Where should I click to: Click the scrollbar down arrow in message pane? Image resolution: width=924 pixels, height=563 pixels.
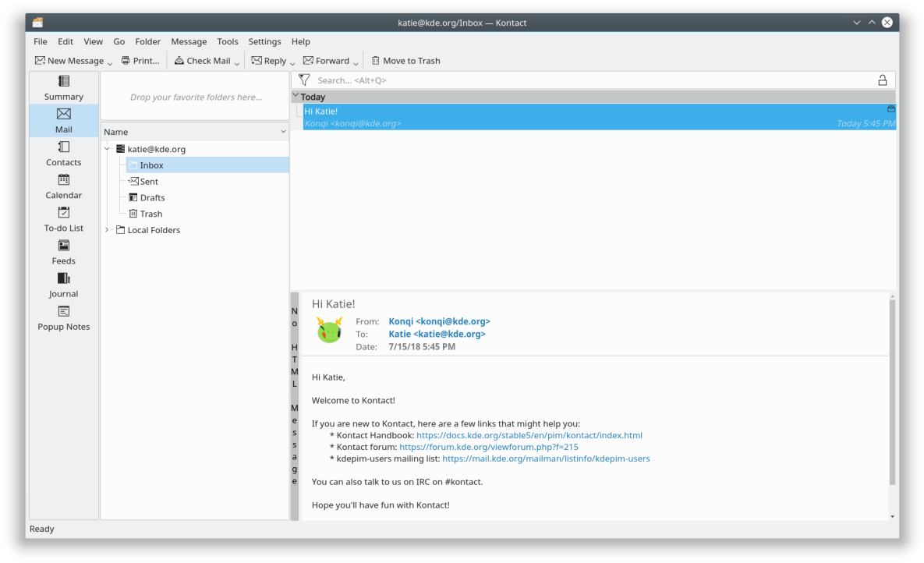pyautogui.click(x=892, y=516)
